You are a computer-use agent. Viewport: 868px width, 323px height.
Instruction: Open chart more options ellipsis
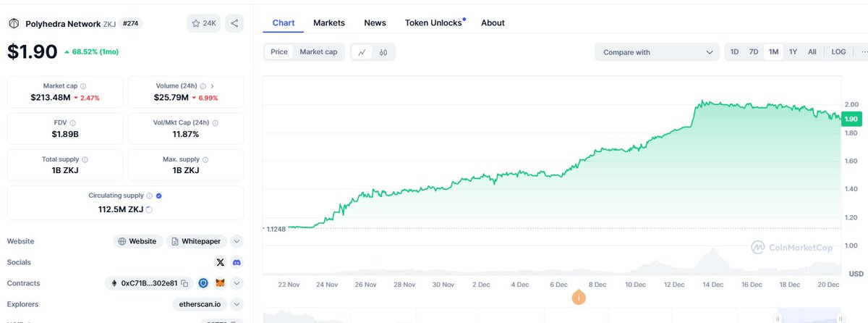pyautogui.click(x=864, y=52)
